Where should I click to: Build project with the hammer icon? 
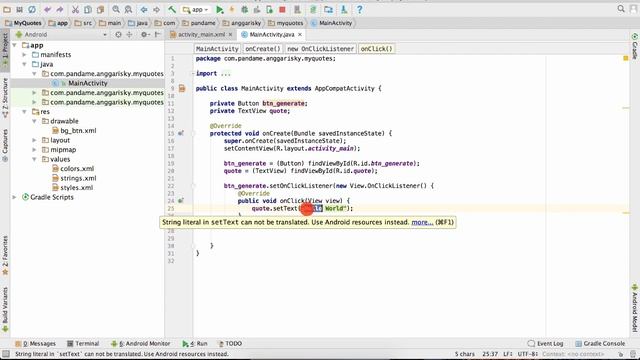click(x=172, y=9)
